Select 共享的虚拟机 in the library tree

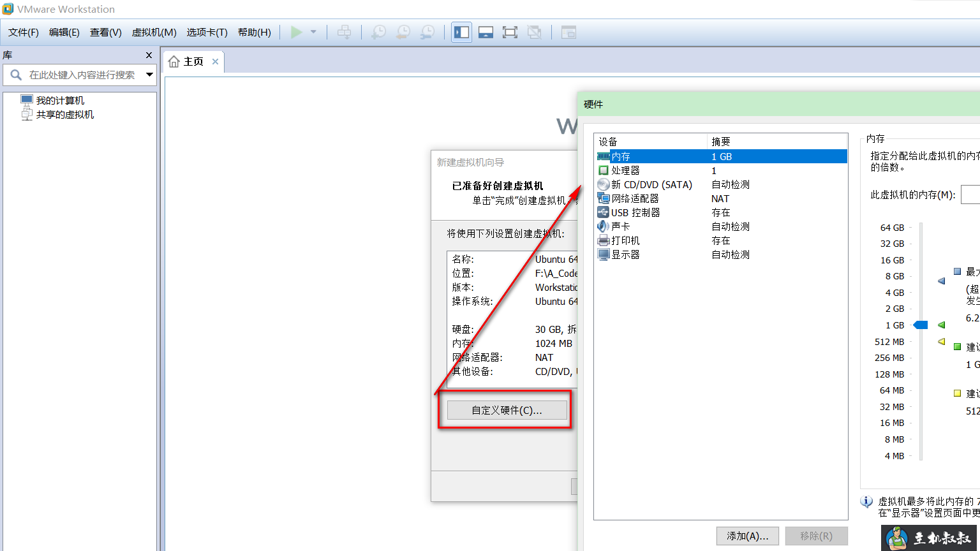coord(64,114)
